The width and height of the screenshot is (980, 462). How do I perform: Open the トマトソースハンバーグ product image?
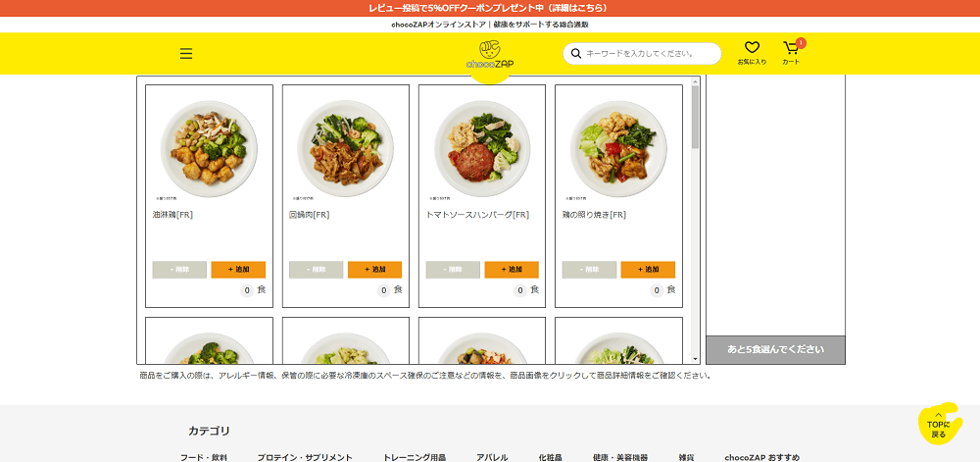click(x=482, y=149)
